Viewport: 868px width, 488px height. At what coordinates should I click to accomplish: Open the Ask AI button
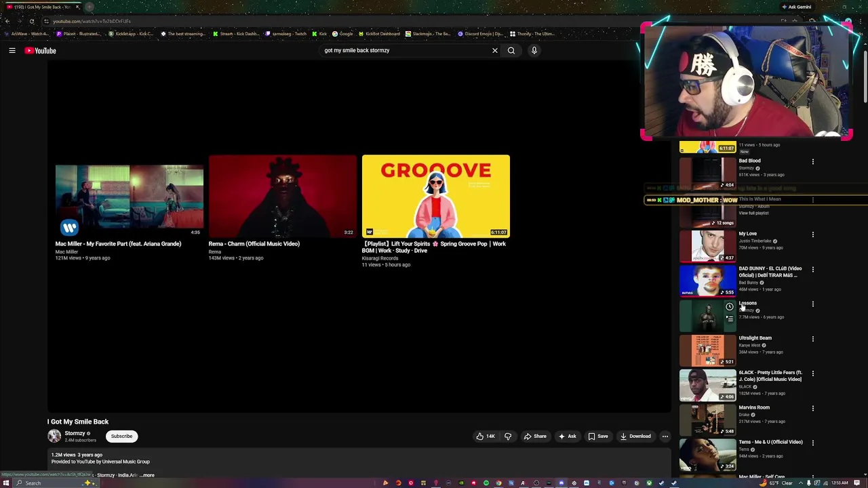[x=568, y=436]
